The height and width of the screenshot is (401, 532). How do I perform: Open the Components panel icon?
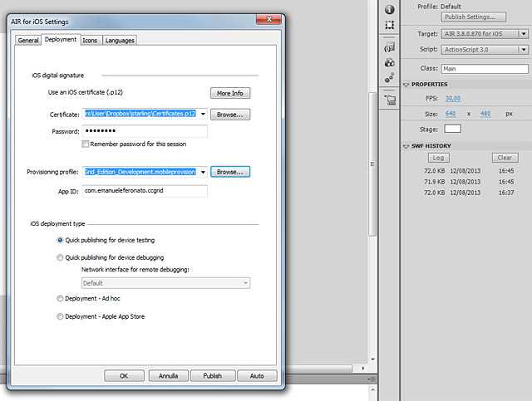389,62
